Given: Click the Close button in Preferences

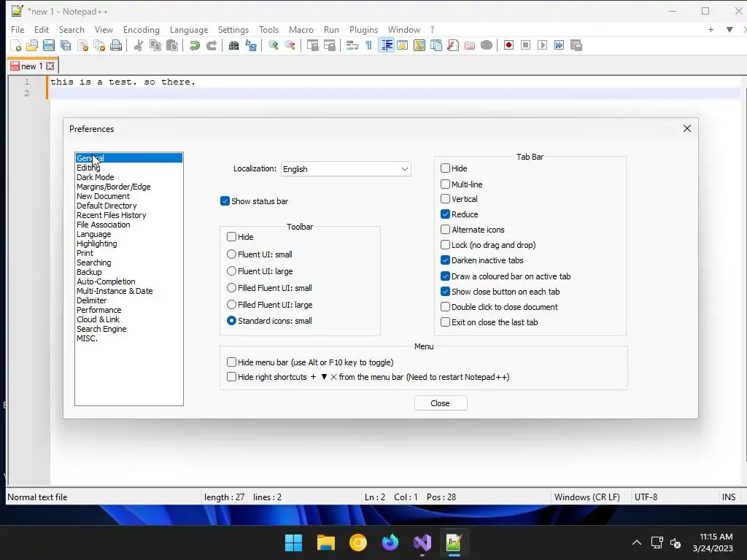Looking at the screenshot, I should point(441,402).
